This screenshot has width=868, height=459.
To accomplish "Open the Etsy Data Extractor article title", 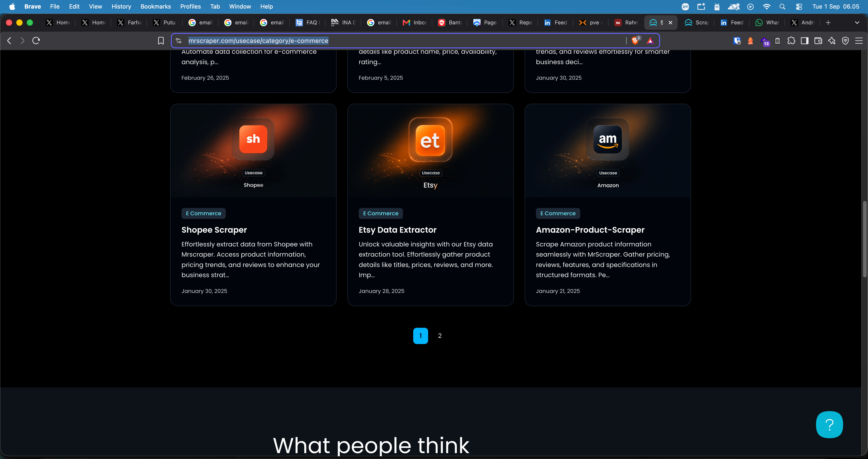I will pos(398,230).
